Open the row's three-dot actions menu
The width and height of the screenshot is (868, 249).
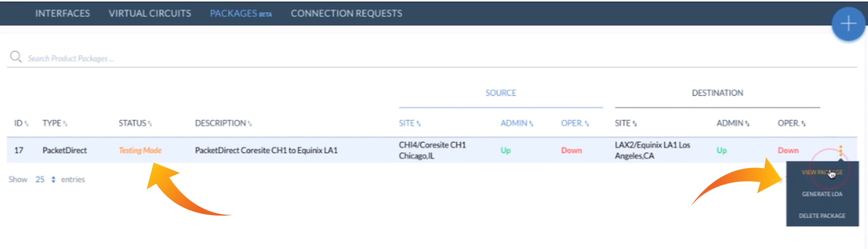841,151
